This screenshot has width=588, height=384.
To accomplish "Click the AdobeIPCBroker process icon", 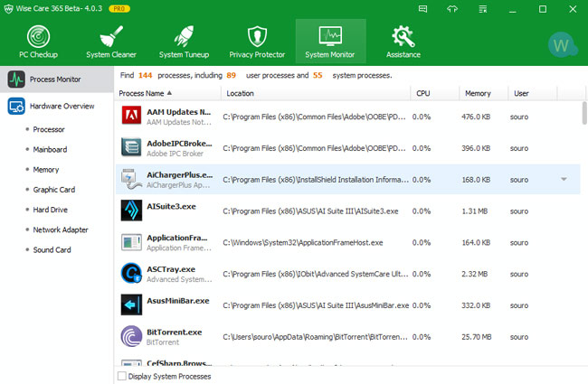I will (131, 146).
